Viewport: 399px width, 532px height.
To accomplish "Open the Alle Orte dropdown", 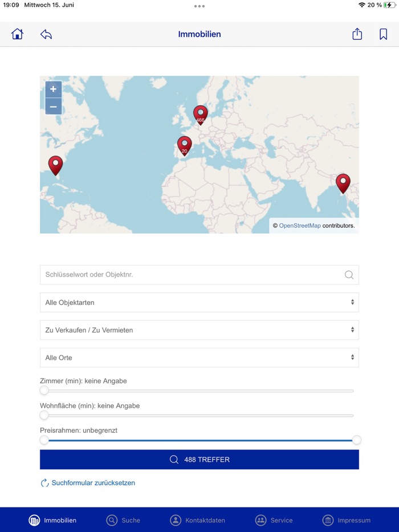I will (x=199, y=358).
